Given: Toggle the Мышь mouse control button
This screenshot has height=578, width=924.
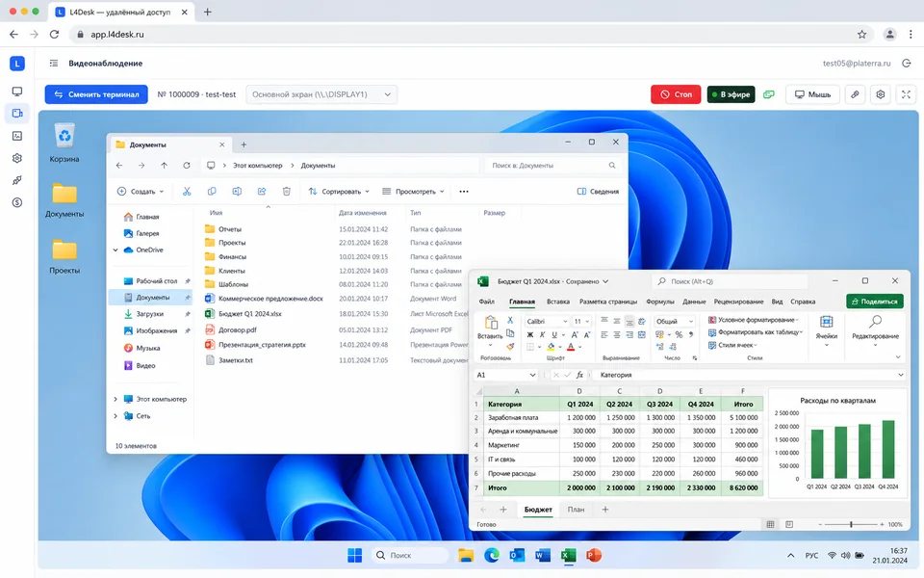Looking at the screenshot, I should pyautogui.click(x=812, y=94).
